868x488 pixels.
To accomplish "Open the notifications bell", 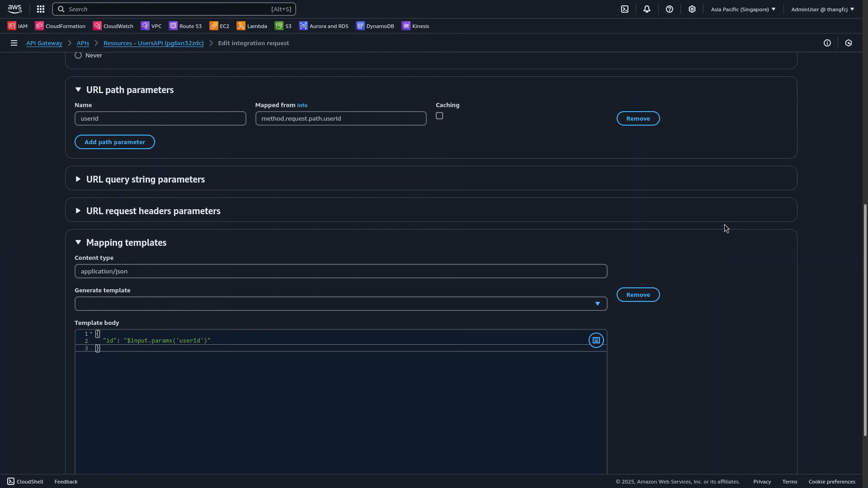I will point(647,9).
